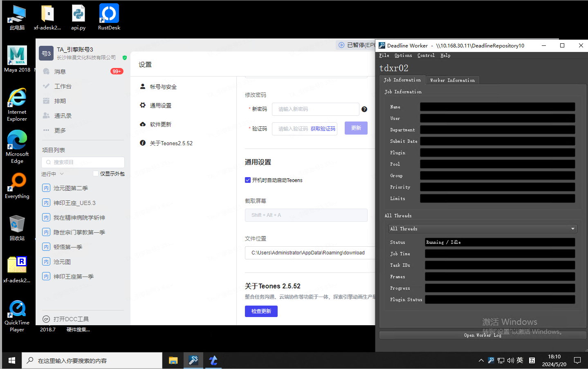Enable the 仅显示外包 checkbox
The image size is (588, 369).
tap(96, 173)
